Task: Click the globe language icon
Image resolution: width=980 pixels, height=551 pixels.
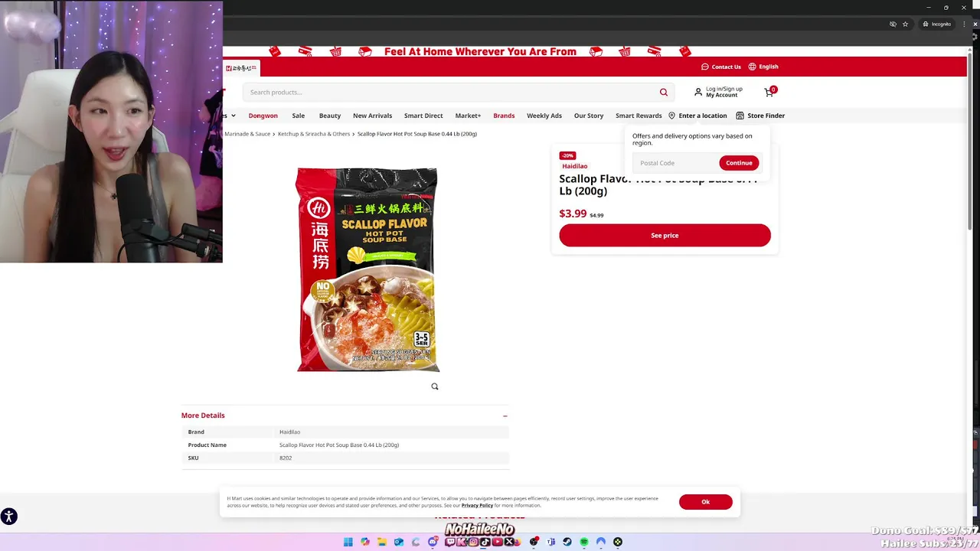Action: tap(752, 67)
